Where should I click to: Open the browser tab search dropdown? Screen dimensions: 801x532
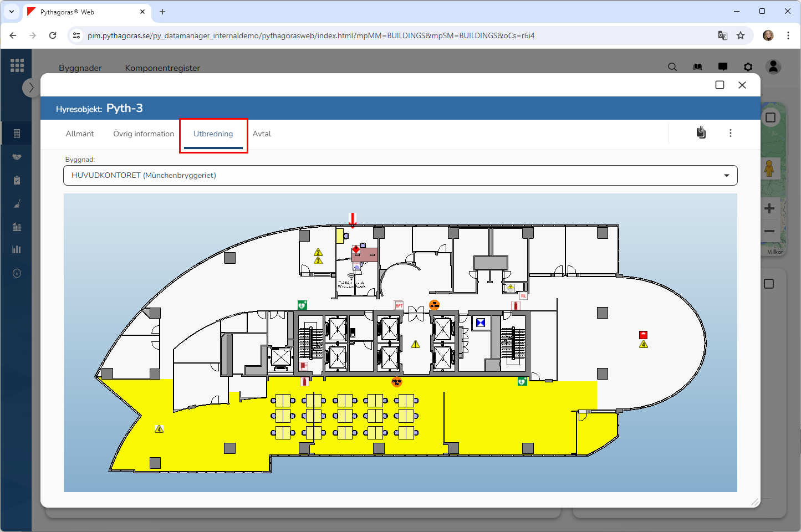[12, 12]
